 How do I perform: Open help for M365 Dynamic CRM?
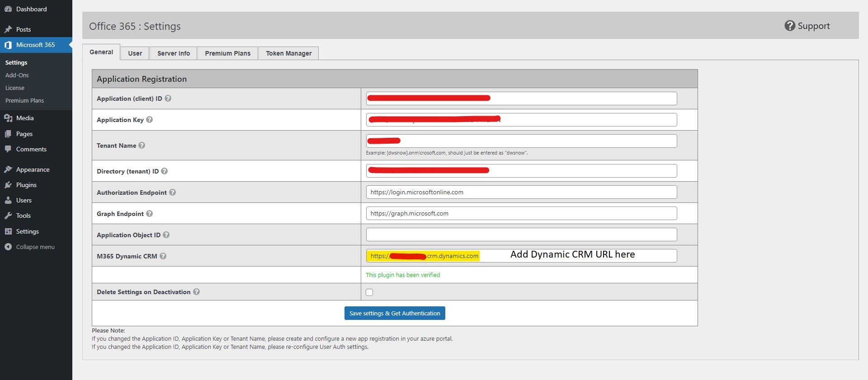tap(163, 256)
